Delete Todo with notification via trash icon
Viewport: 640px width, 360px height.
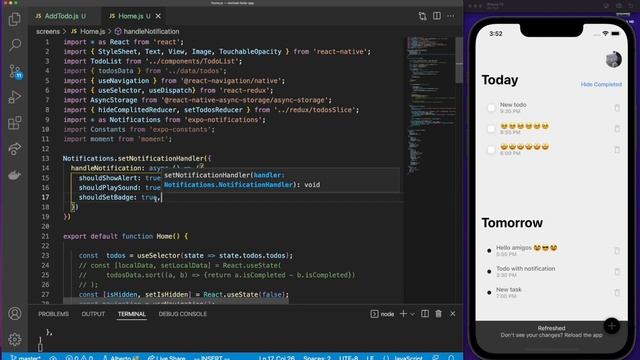click(617, 271)
